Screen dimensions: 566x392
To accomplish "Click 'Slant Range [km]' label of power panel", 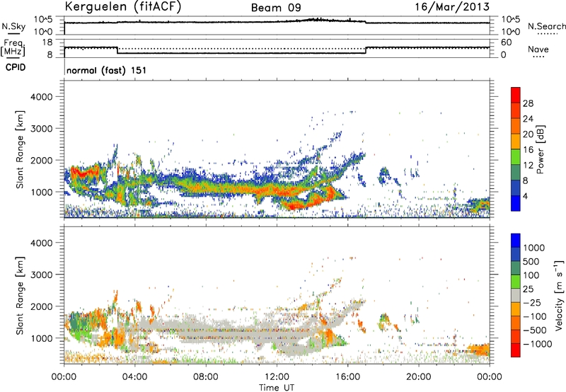I will [x=20, y=149].
